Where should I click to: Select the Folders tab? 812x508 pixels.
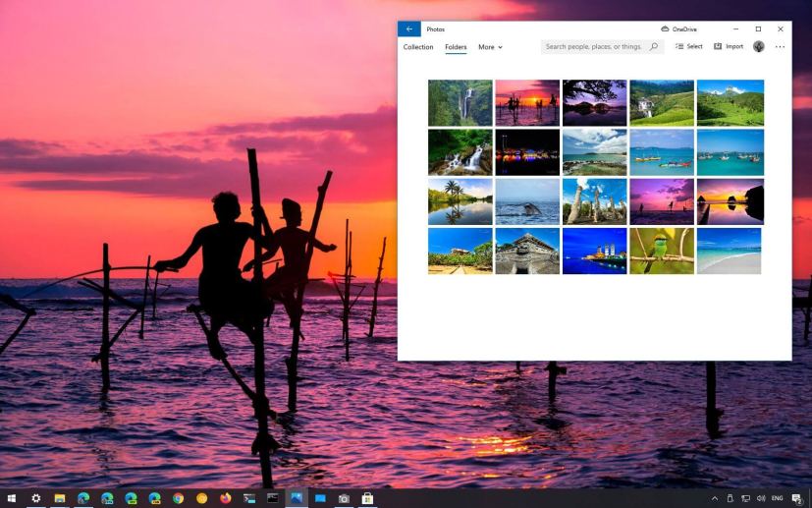click(456, 47)
